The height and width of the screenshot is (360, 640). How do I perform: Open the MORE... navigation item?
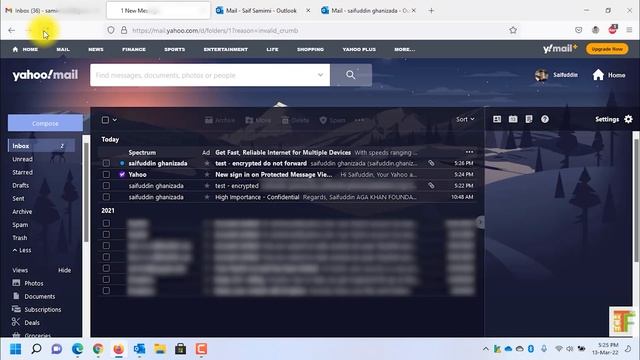pyautogui.click(x=404, y=49)
